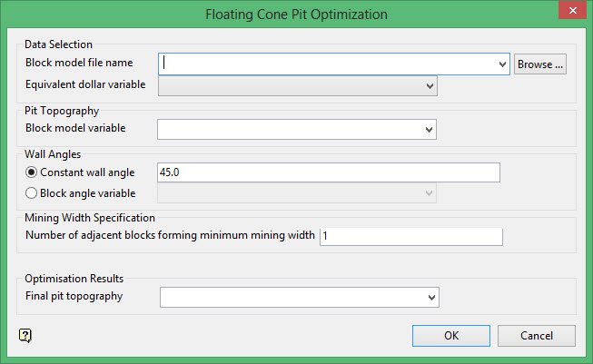Viewport: 593px width, 364px height.
Task: Expand the Block model file name dropdown arrow
Action: pos(502,64)
